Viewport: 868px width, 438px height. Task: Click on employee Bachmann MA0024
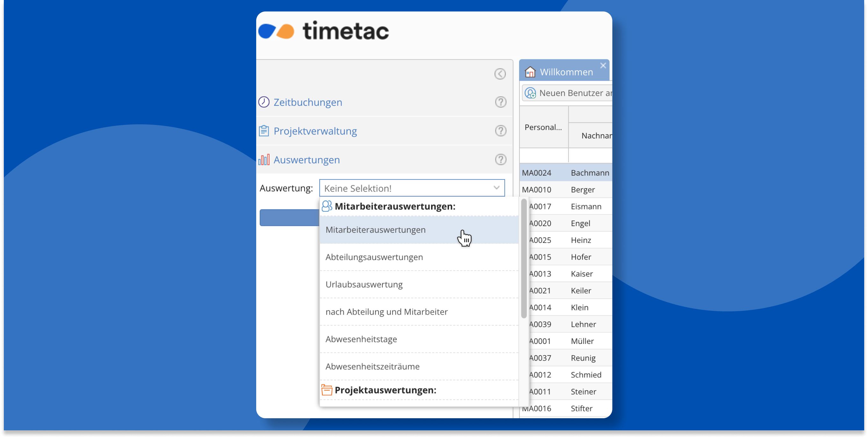pos(566,173)
